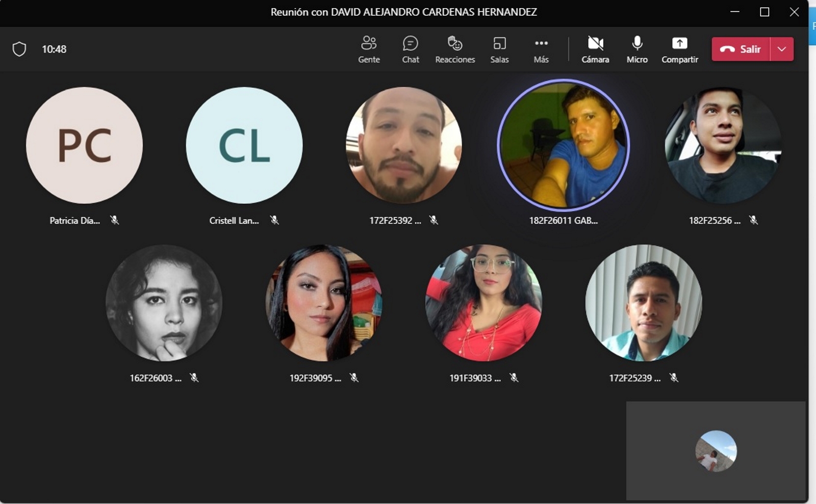
Task: Click the muted mic icon beside Cristell Lan...
Action: [274, 220]
